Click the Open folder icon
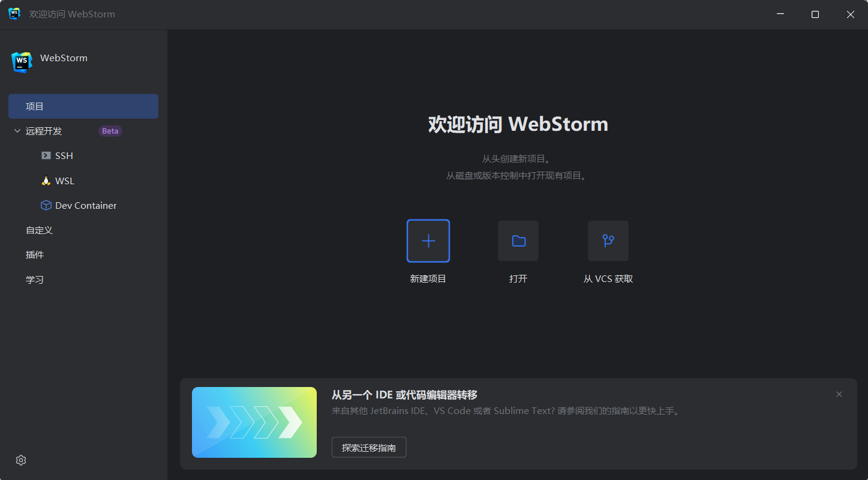Screen dimensions: 868x480 tap(518, 241)
